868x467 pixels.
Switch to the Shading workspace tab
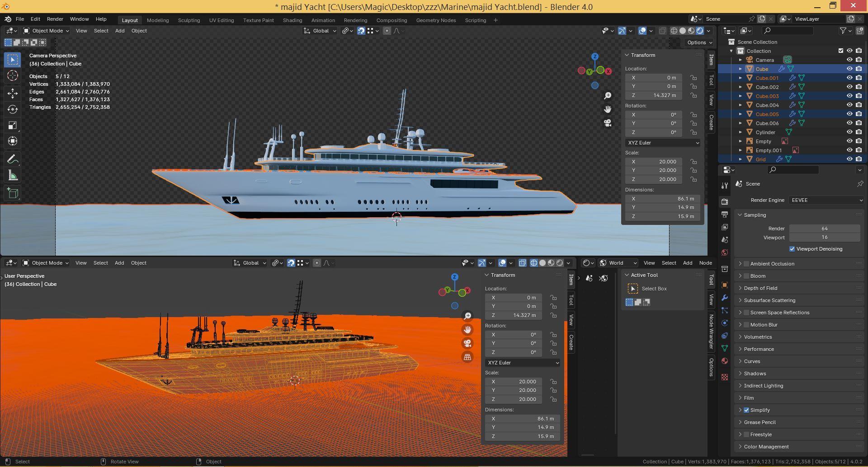[x=292, y=20]
